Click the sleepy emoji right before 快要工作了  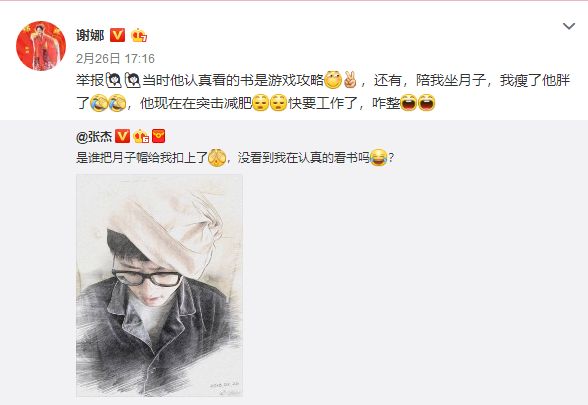(x=278, y=103)
